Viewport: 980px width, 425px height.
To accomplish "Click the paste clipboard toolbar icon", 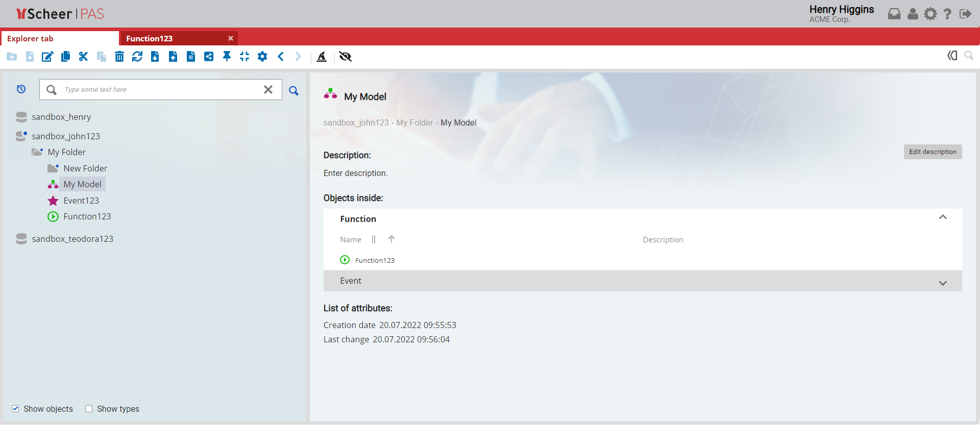I will (x=102, y=57).
